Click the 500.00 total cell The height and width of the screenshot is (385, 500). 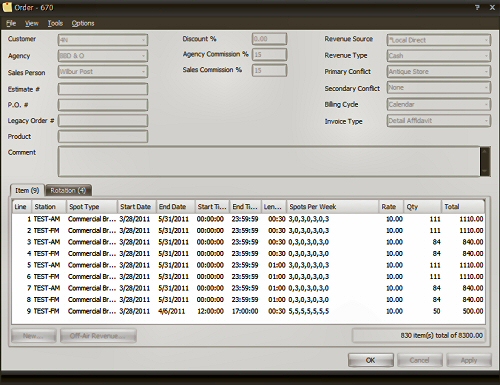click(473, 311)
